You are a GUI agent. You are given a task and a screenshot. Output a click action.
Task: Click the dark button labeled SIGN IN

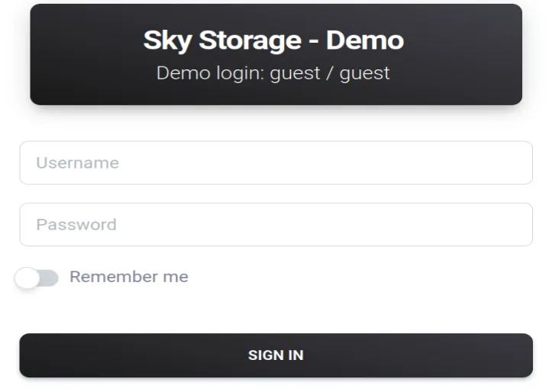pyautogui.click(x=275, y=355)
